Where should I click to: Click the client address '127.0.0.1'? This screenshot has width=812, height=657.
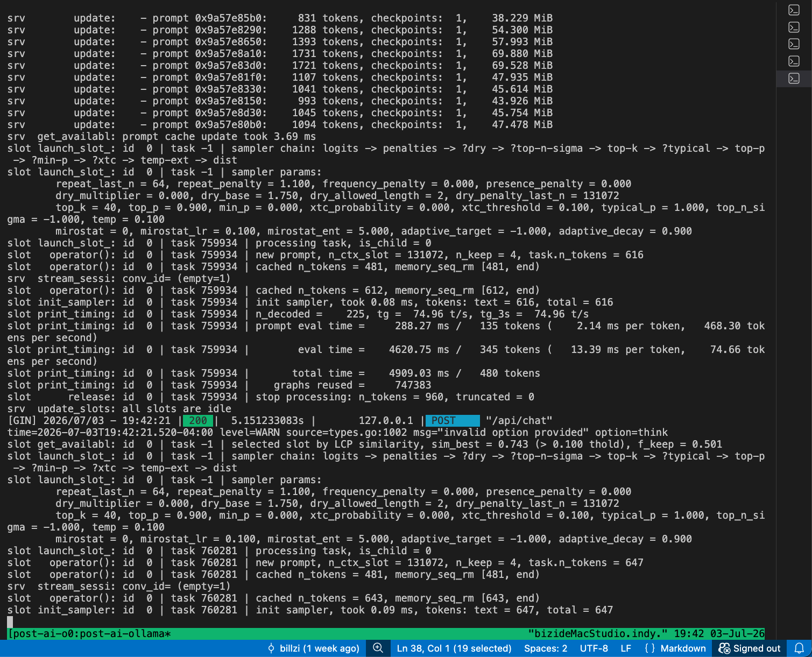[x=386, y=421]
